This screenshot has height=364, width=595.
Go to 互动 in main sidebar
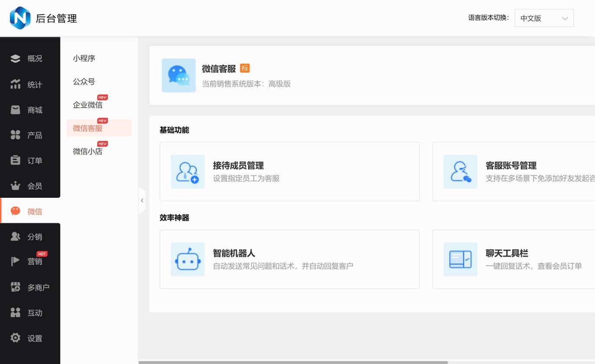[x=30, y=313]
